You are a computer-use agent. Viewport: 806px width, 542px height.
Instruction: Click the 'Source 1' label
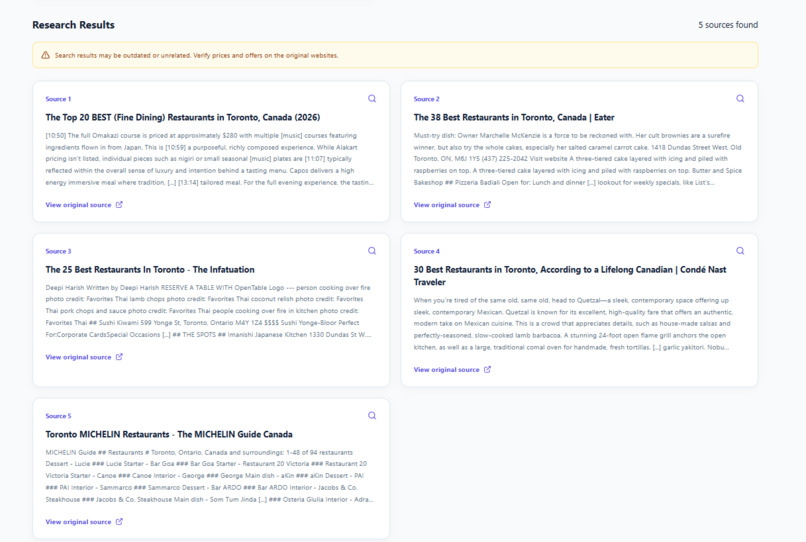coord(58,99)
